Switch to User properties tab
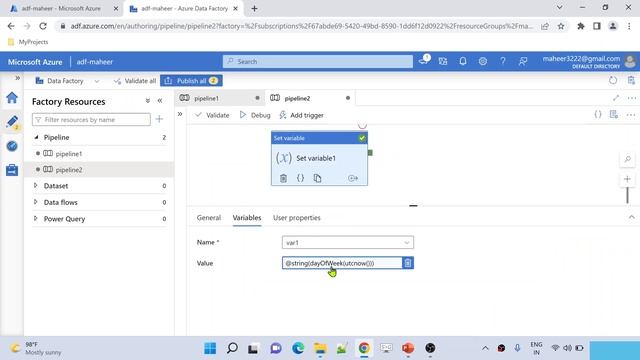The image size is (640, 360). pyautogui.click(x=297, y=218)
